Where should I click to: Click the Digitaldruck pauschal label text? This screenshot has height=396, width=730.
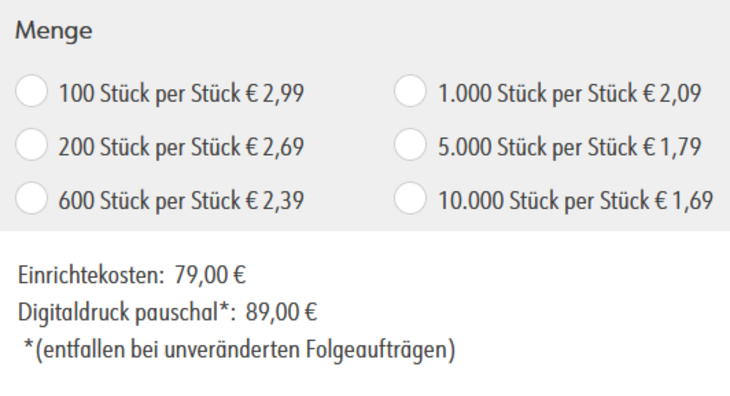tap(118, 312)
